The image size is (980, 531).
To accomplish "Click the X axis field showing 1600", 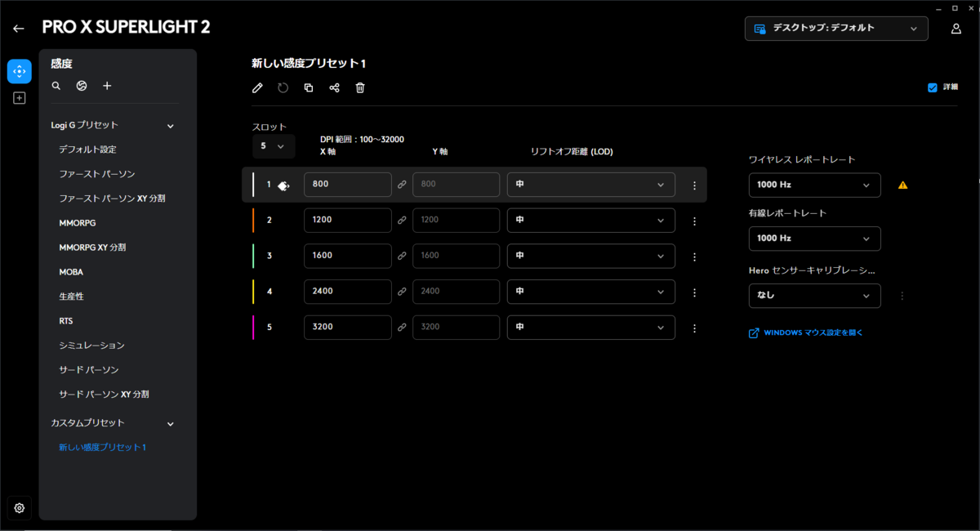I will pyautogui.click(x=348, y=256).
